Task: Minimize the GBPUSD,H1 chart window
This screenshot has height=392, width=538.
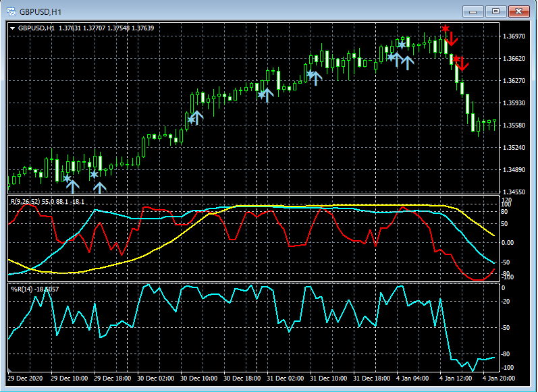Action: point(473,11)
